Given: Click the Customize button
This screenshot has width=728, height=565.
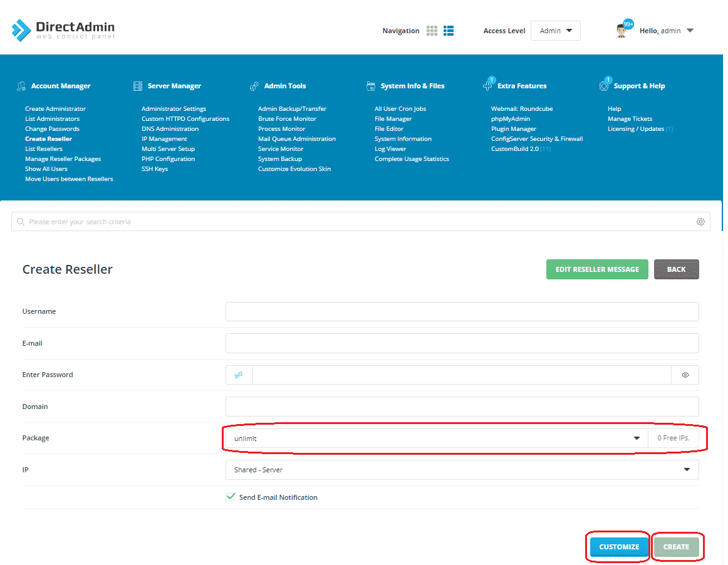Looking at the screenshot, I should [619, 547].
